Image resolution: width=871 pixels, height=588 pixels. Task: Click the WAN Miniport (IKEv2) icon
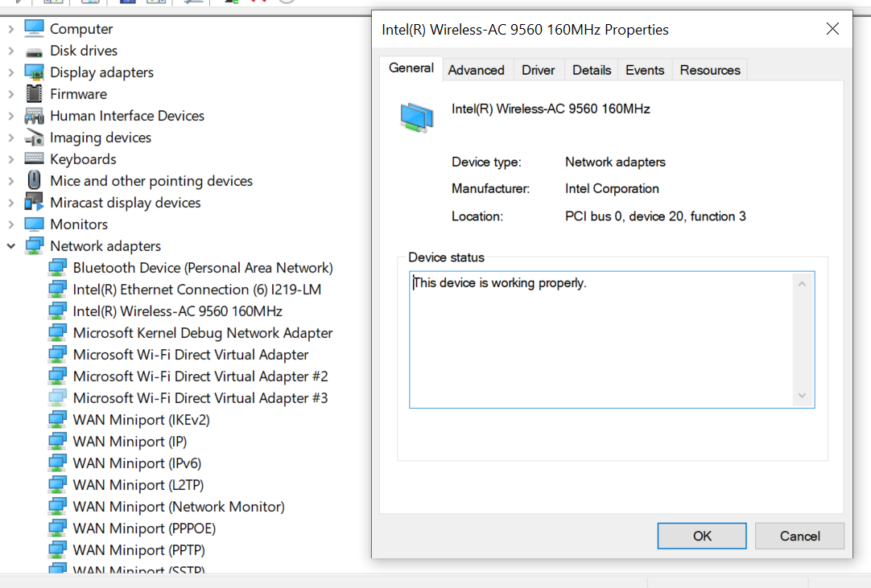pos(57,419)
